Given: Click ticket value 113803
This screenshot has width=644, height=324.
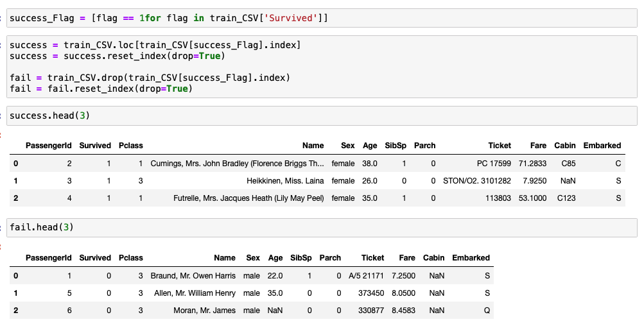Looking at the screenshot, I should [498, 198].
